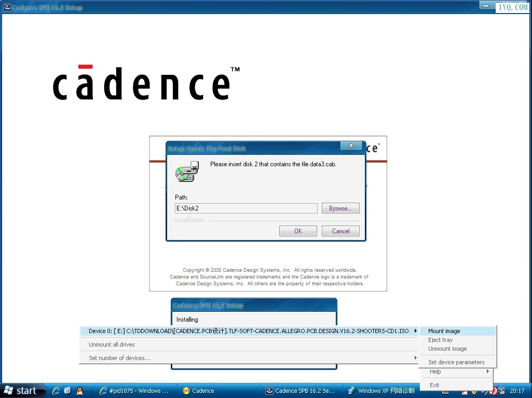Click the InstallShield label in the dialog
Image resolution: width=532 pixels, height=398 pixels.
(x=189, y=220)
